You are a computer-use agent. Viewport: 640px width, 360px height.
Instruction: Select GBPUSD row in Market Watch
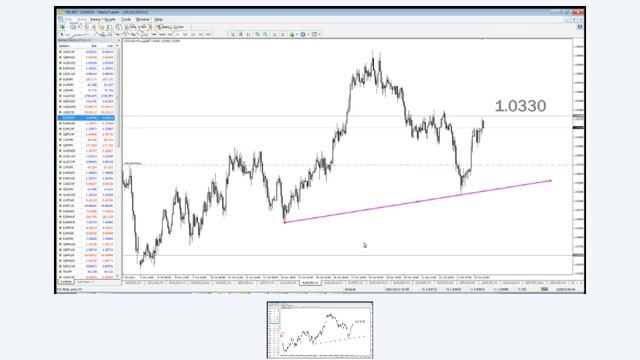87,57
